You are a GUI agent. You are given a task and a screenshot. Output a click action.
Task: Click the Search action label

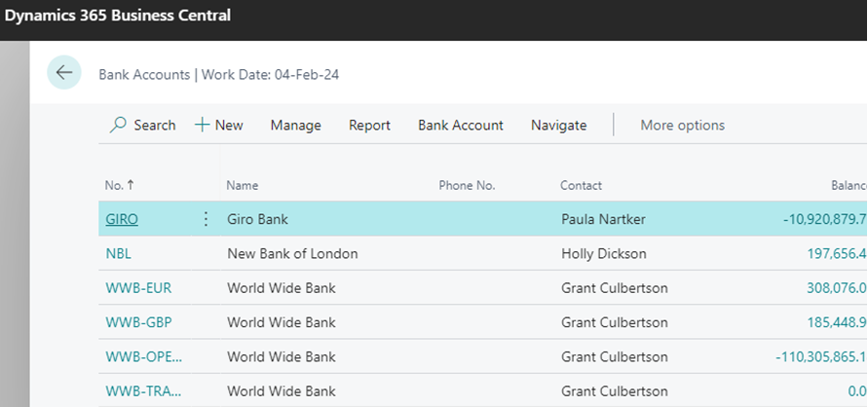pyautogui.click(x=155, y=126)
